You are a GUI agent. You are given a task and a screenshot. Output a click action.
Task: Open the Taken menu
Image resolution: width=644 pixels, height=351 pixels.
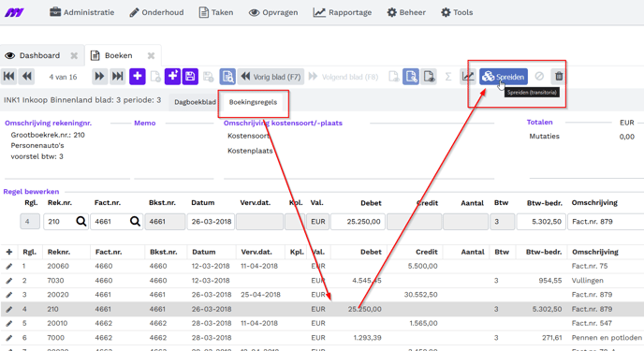point(216,12)
